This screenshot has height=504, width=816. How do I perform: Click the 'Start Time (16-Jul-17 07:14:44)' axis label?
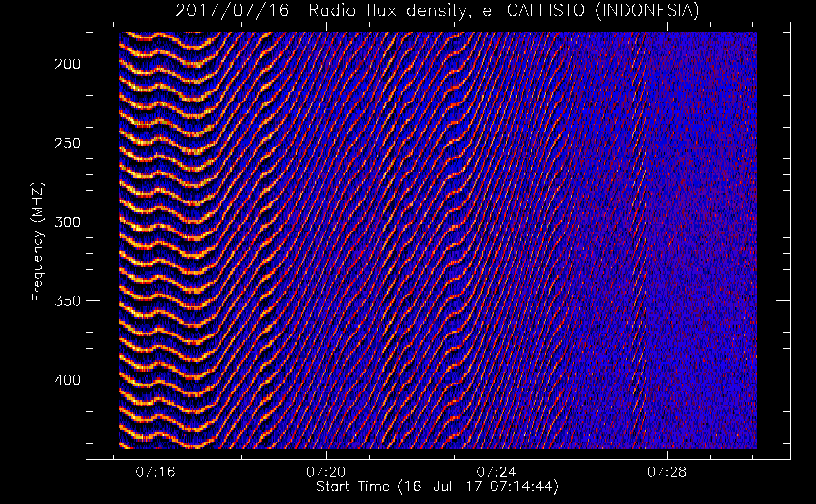(x=437, y=487)
